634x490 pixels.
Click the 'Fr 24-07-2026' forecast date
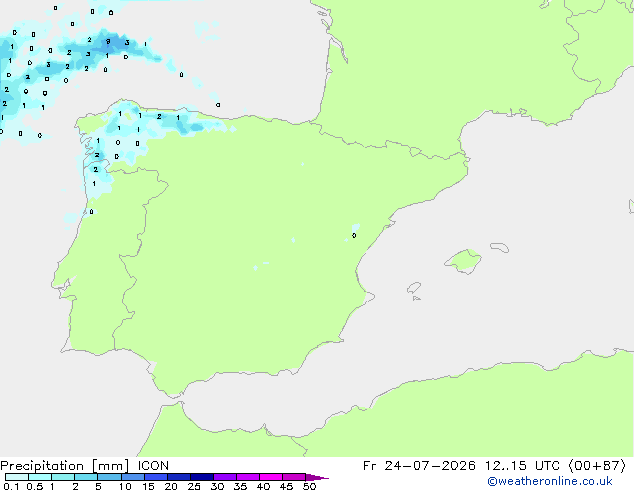point(419,466)
